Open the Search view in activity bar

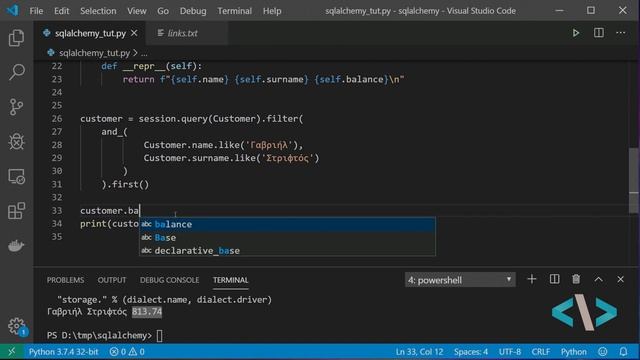pyautogui.click(x=16, y=72)
